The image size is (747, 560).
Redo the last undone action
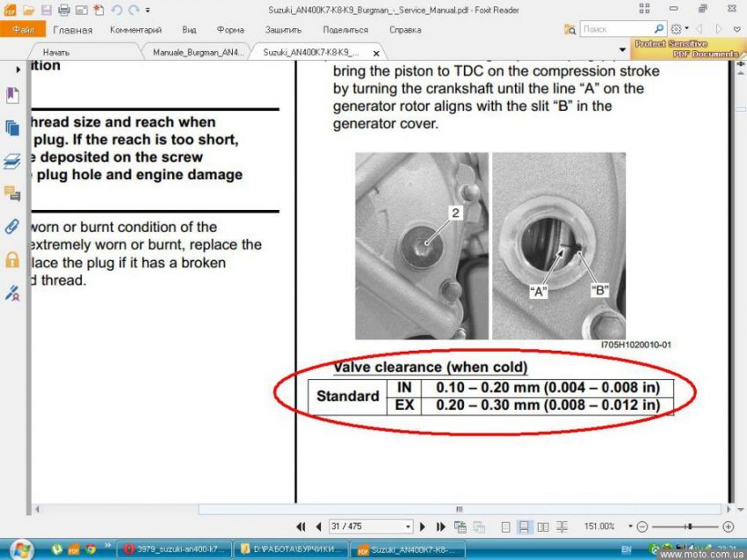click(134, 10)
